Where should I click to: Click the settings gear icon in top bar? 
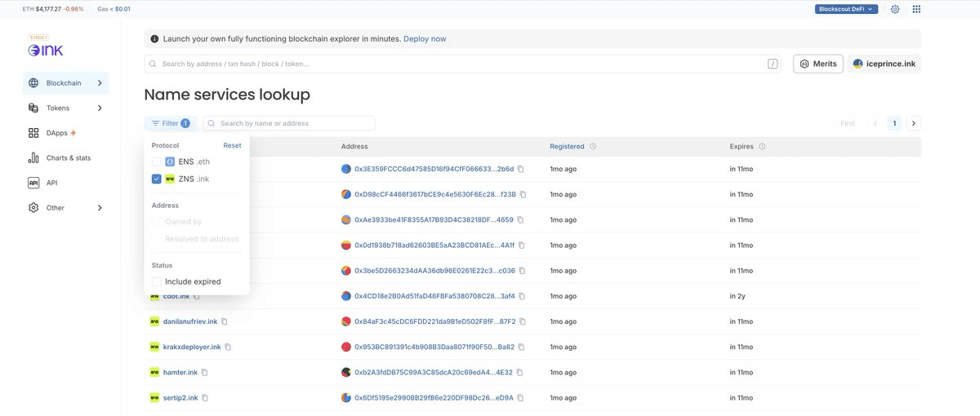click(895, 9)
